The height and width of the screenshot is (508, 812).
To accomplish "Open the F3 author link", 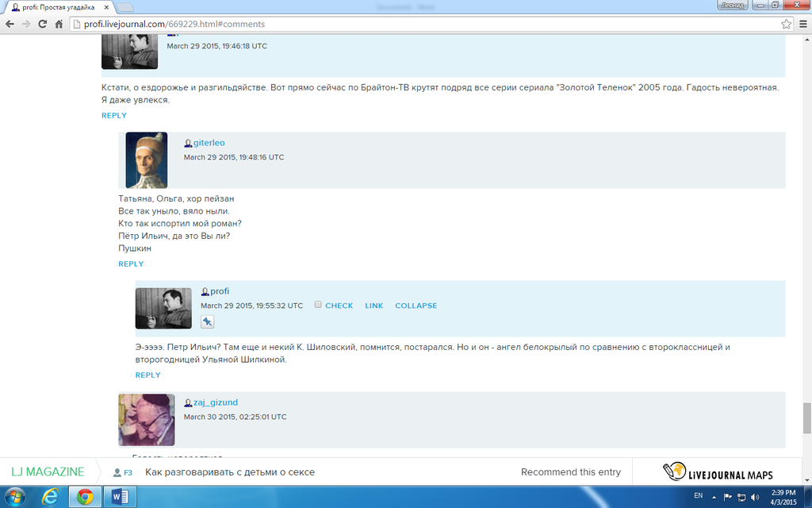I will (128, 473).
